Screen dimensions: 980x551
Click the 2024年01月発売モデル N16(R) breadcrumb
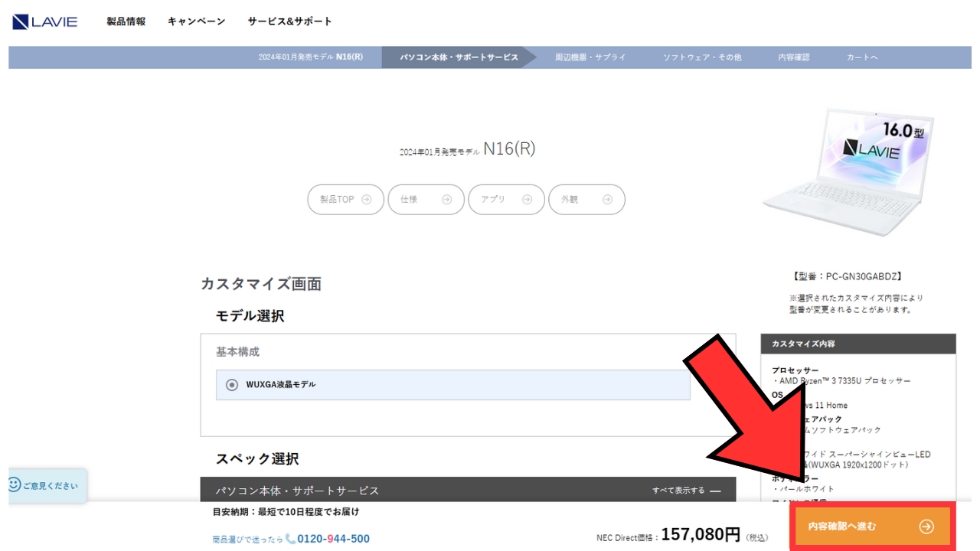(310, 57)
